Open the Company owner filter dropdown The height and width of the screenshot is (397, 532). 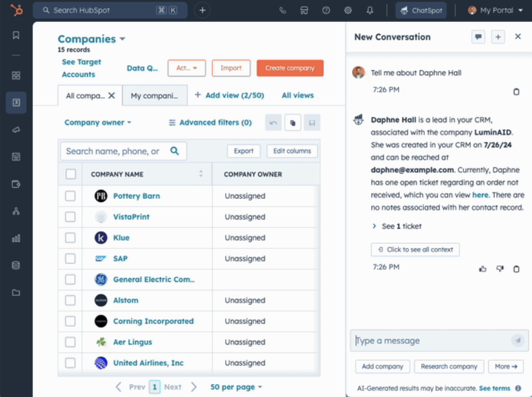(98, 123)
